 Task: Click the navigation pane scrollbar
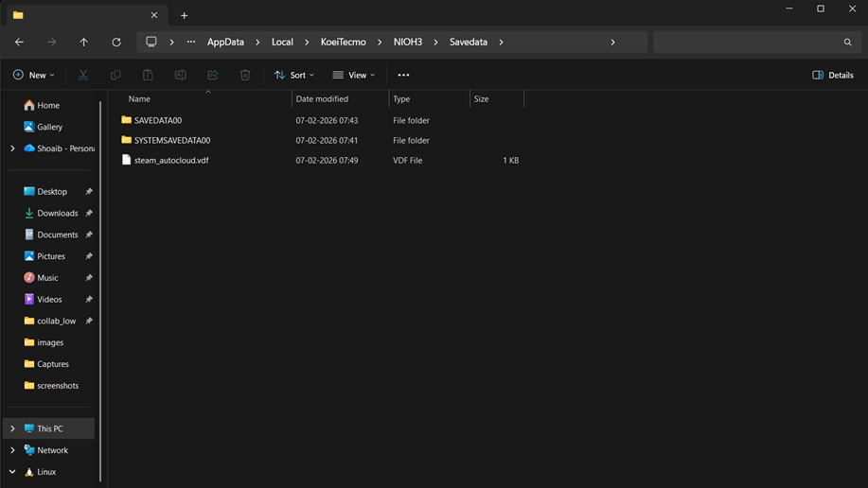(x=100, y=290)
